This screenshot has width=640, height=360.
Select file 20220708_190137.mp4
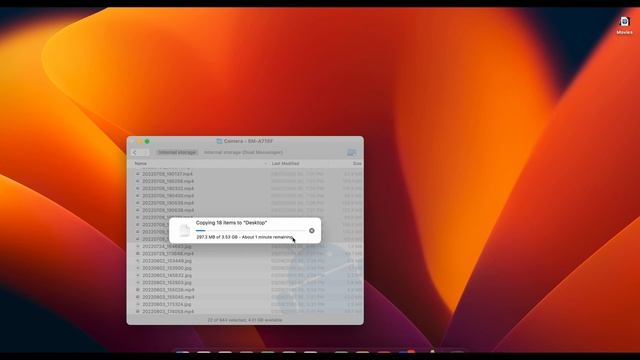pyautogui.click(x=167, y=174)
